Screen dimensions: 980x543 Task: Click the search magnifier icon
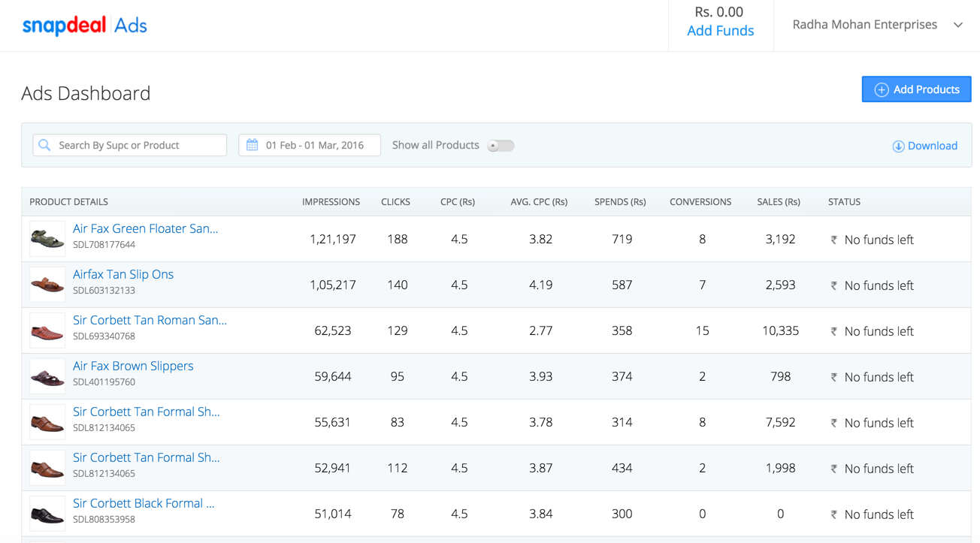[x=44, y=145]
